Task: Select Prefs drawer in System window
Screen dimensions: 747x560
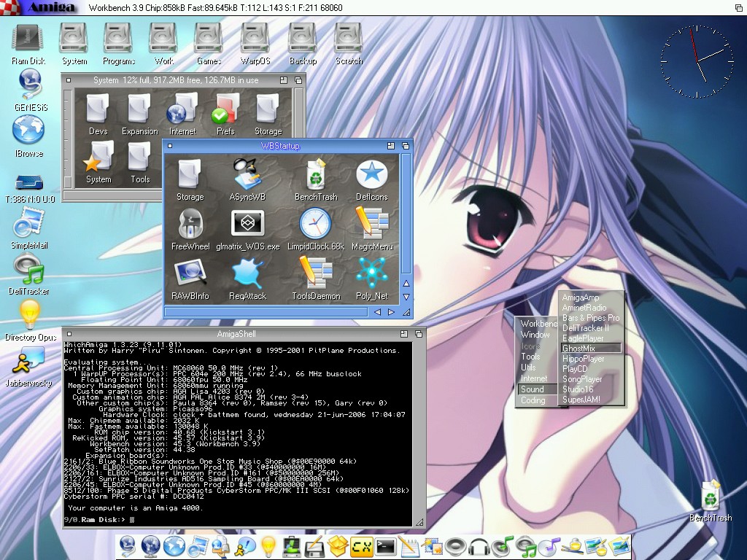Action: tap(225, 114)
